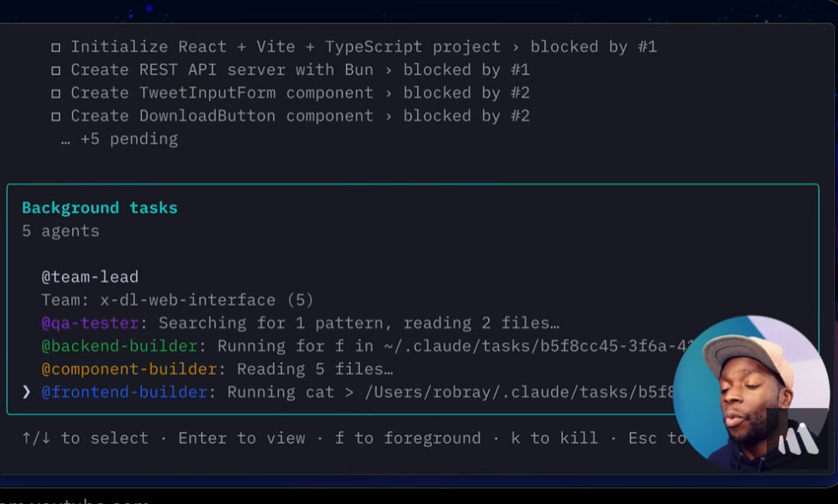Click the logo badge on webcam overlay
838x504 pixels.
[799, 439]
